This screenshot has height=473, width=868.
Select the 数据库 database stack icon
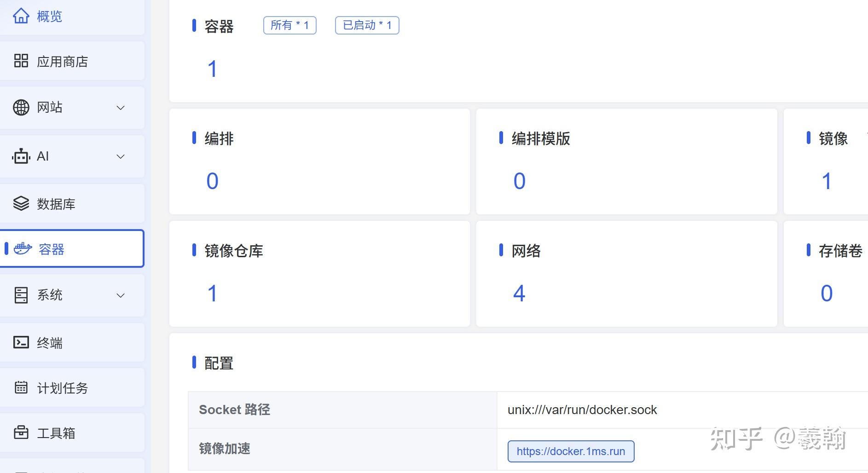pos(21,203)
